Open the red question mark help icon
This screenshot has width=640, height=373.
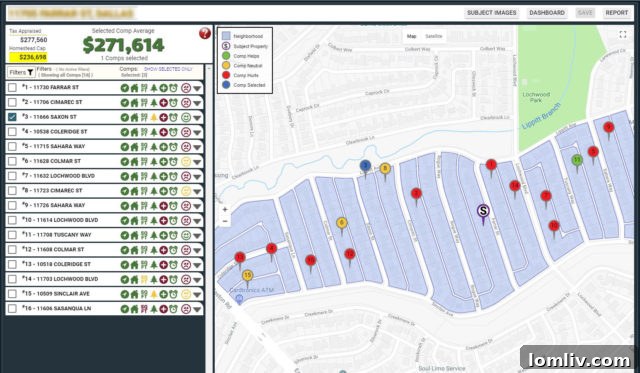205,33
